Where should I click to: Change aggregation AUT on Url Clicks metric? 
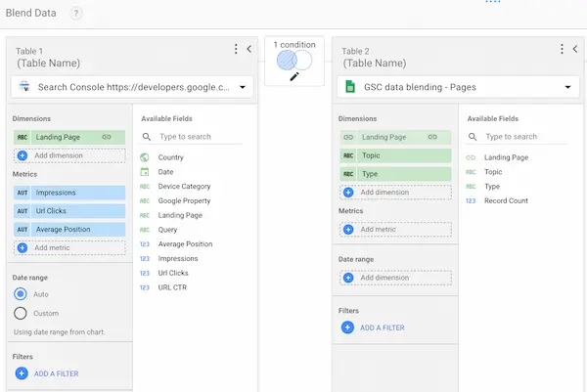pyautogui.click(x=23, y=211)
